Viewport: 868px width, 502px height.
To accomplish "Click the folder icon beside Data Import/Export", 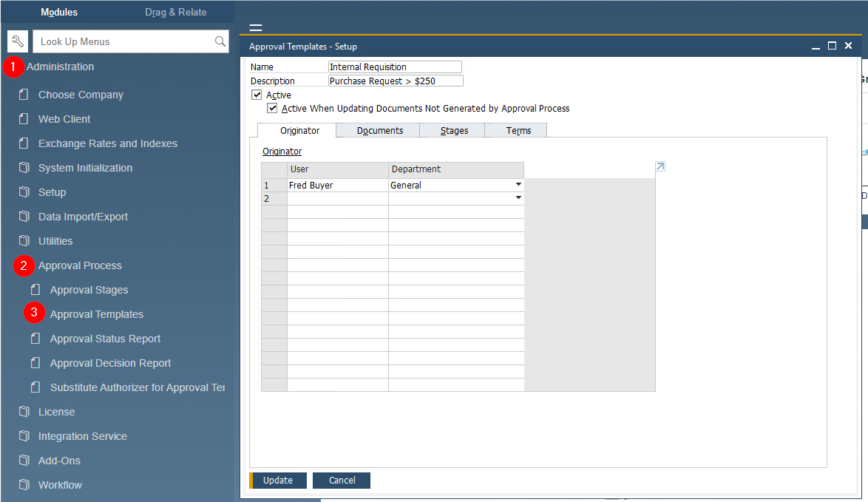I will coord(24,217).
